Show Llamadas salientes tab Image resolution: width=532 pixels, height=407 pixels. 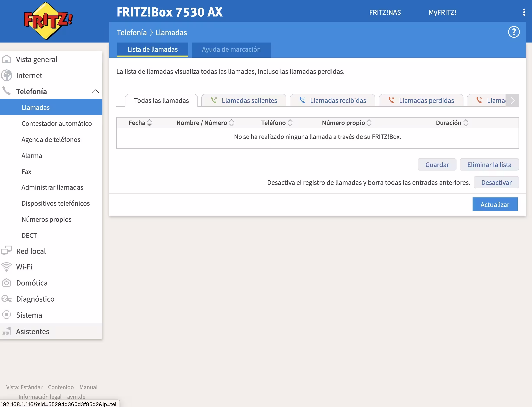point(244,100)
